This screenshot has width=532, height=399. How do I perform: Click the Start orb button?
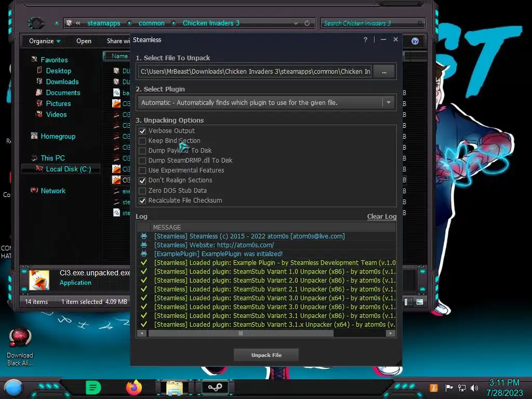(13, 388)
